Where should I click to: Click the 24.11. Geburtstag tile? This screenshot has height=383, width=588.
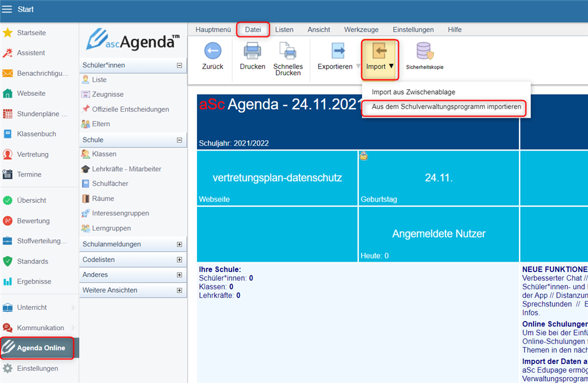tap(439, 178)
